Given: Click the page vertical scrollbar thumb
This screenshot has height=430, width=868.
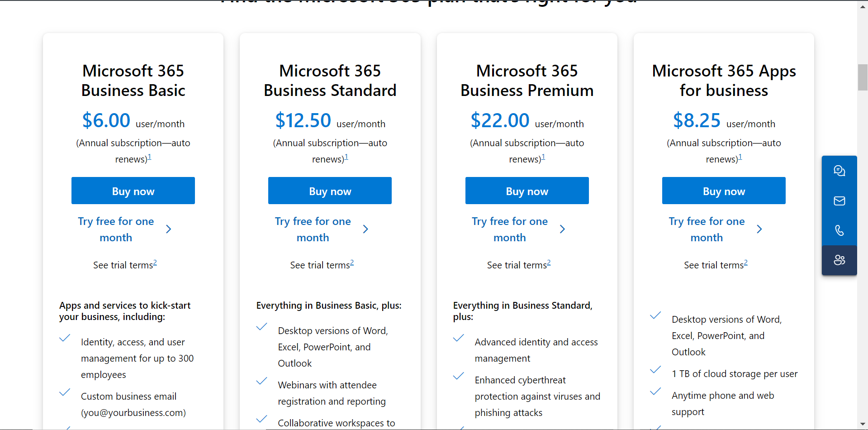Looking at the screenshot, I should (x=863, y=77).
